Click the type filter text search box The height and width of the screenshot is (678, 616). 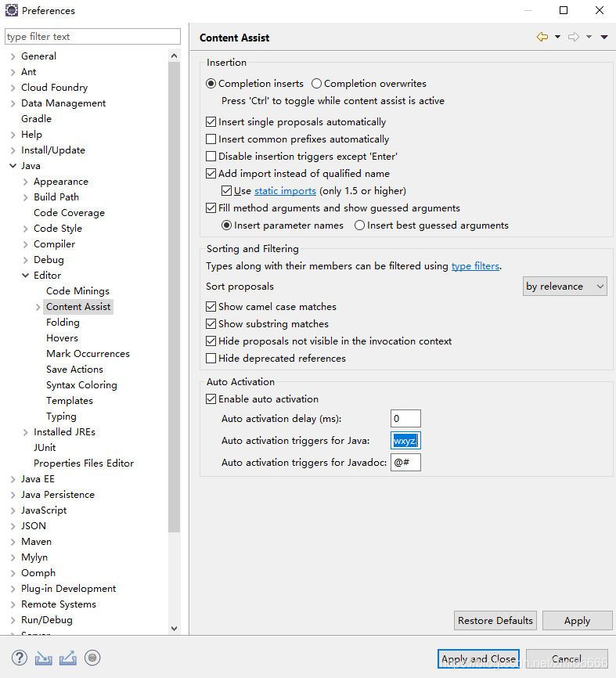(92, 36)
